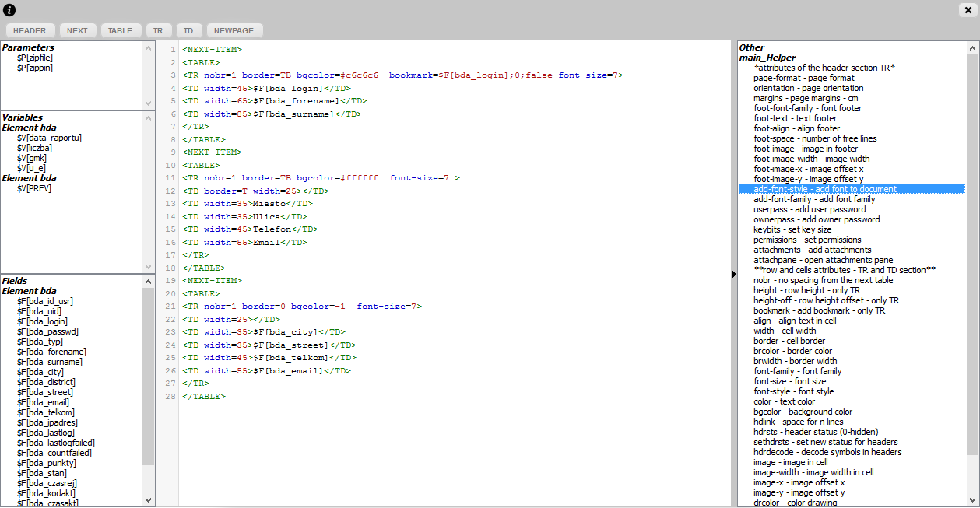Click the TR toolbar button

click(x=158, y=31)
